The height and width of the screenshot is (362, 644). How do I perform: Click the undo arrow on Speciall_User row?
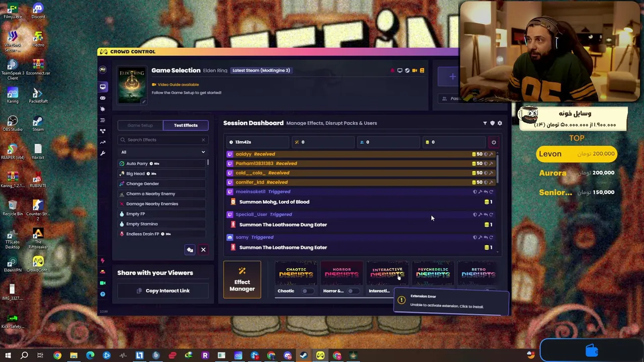click(486, 215)
